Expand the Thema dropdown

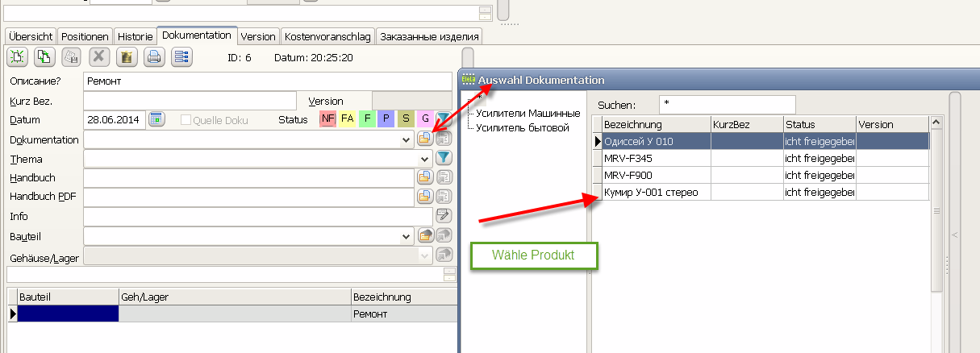coord(425,159)
